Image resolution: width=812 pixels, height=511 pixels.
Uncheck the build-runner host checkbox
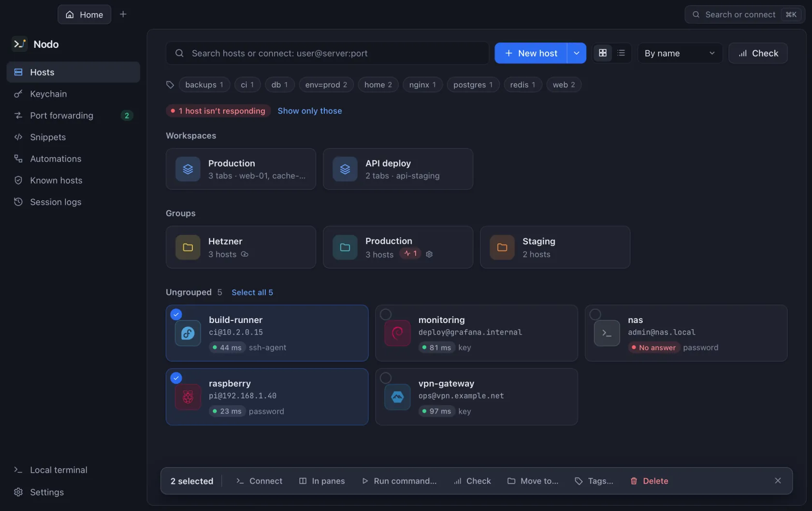pyautogui.click(x=176, y=315)
